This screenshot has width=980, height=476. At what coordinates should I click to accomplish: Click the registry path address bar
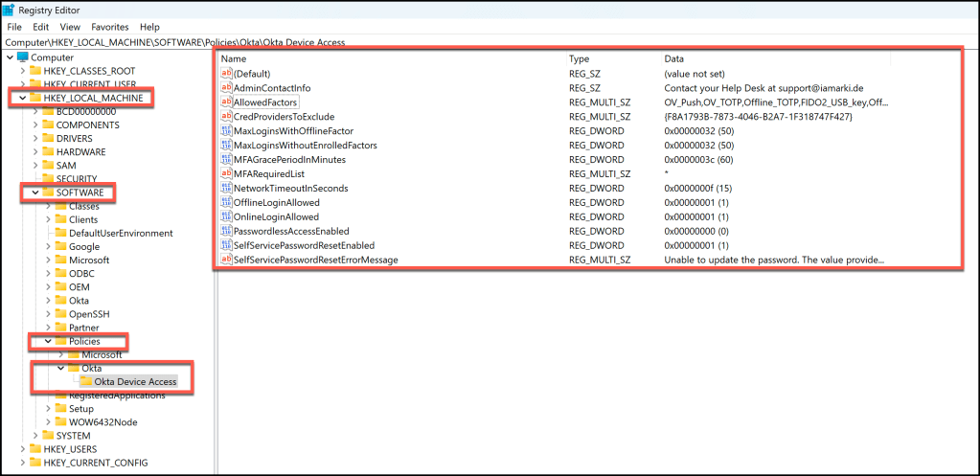point(479,43)
